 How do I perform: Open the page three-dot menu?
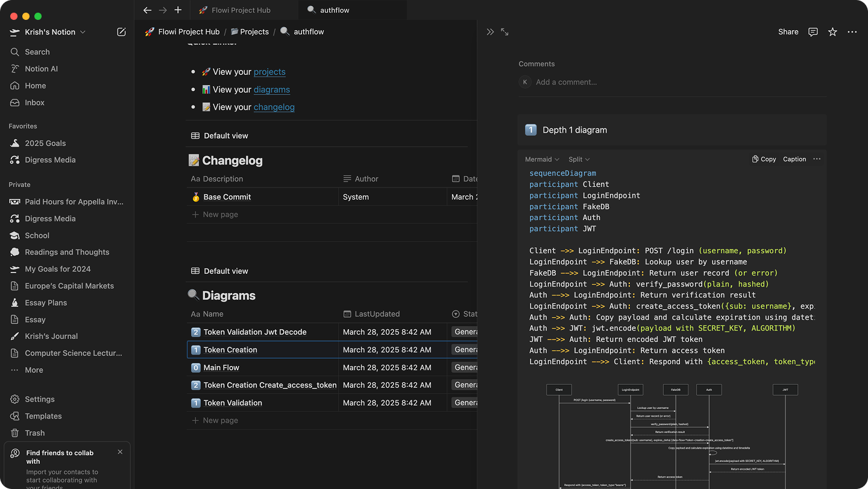pyautogui.click(x=852, y=32)
